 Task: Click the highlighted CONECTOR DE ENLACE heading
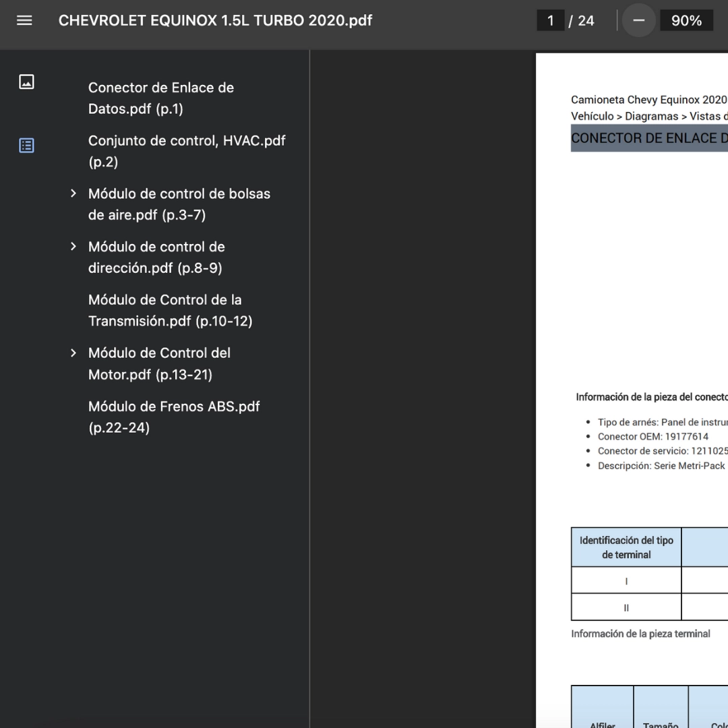[649, 138]
